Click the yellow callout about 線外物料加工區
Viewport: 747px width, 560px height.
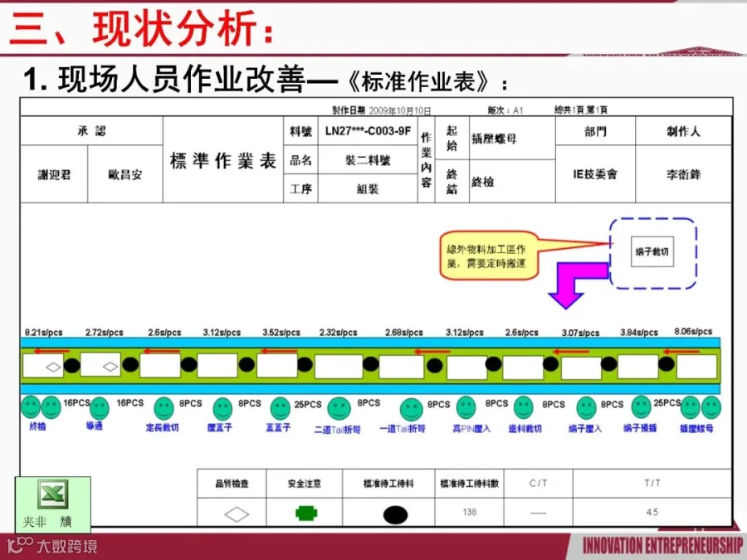[488, 256]
